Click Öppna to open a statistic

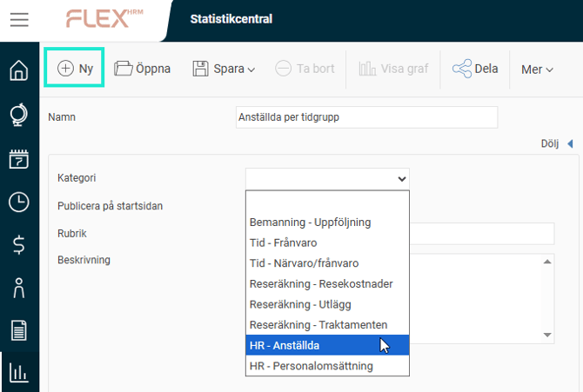[143, 69]
